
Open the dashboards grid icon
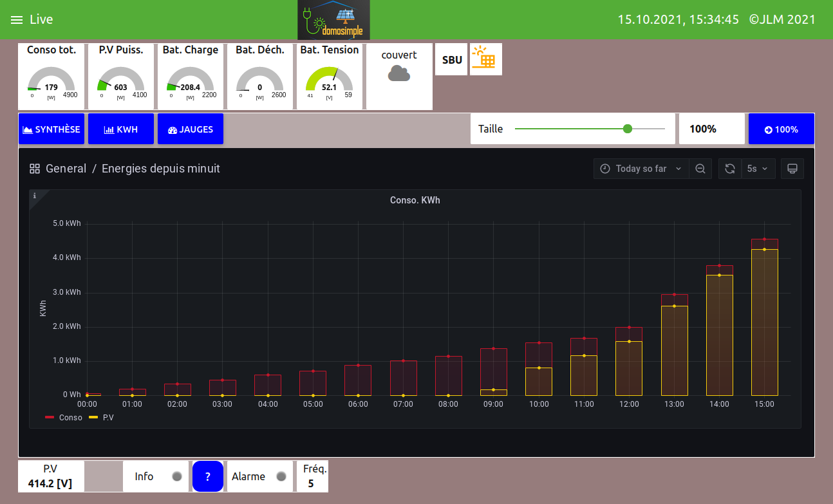click(x=35, y=169)
